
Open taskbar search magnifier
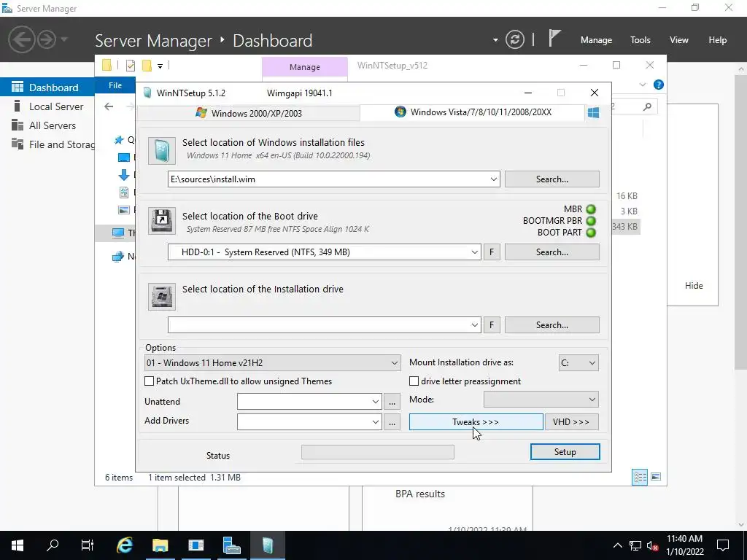coord(53,545)
